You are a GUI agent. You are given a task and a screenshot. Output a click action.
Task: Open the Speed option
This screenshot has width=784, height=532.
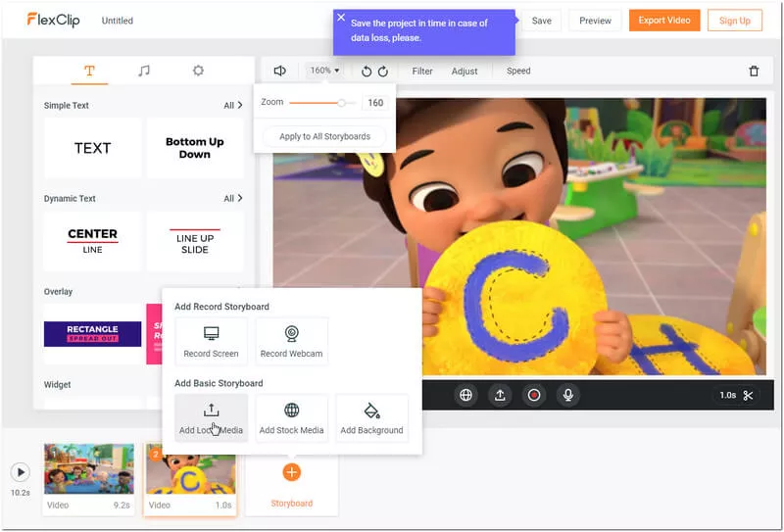[518, 71]
